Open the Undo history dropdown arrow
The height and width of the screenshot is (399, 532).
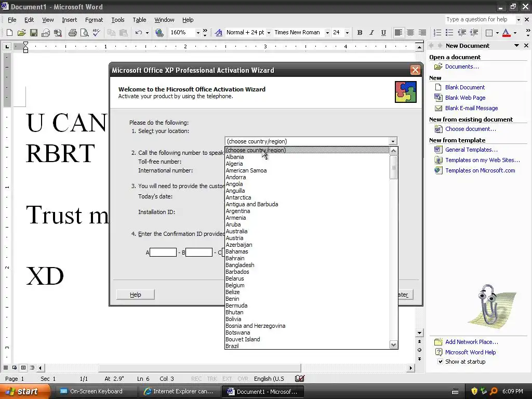[x=147, y=33]
